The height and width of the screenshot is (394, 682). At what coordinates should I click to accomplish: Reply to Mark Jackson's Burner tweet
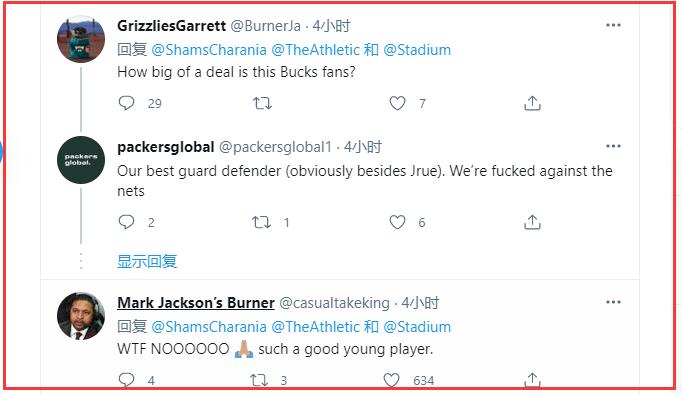[x=127, y=380]
